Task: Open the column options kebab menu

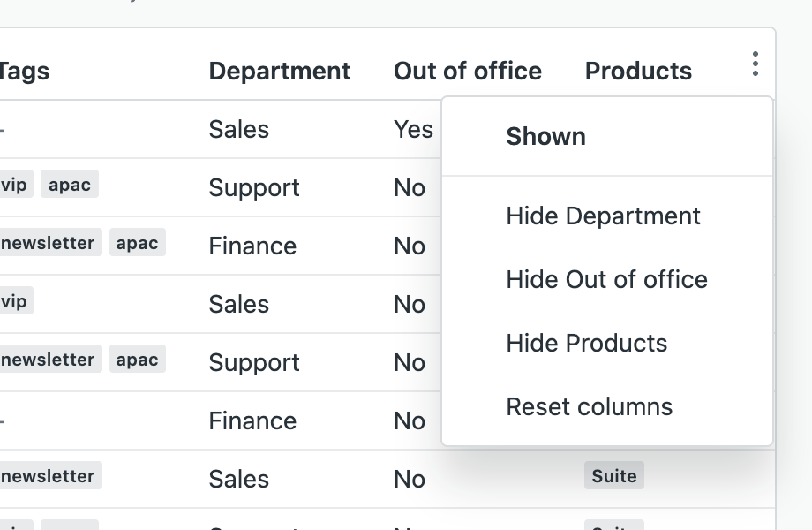Action: (x=755, y=64)
